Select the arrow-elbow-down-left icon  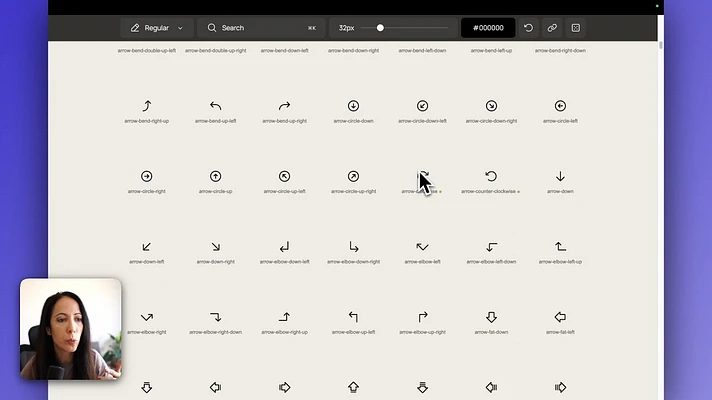click(x=285, y=247)
